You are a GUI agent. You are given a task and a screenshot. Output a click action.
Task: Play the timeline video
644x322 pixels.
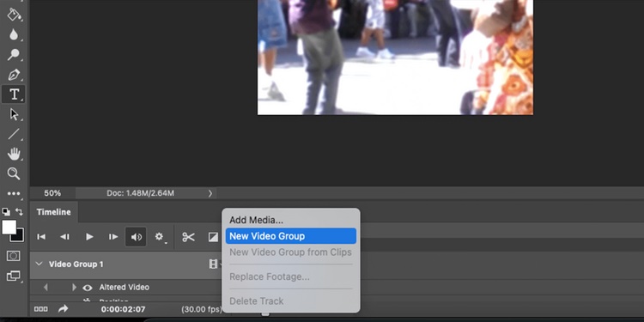click(89, 237)
